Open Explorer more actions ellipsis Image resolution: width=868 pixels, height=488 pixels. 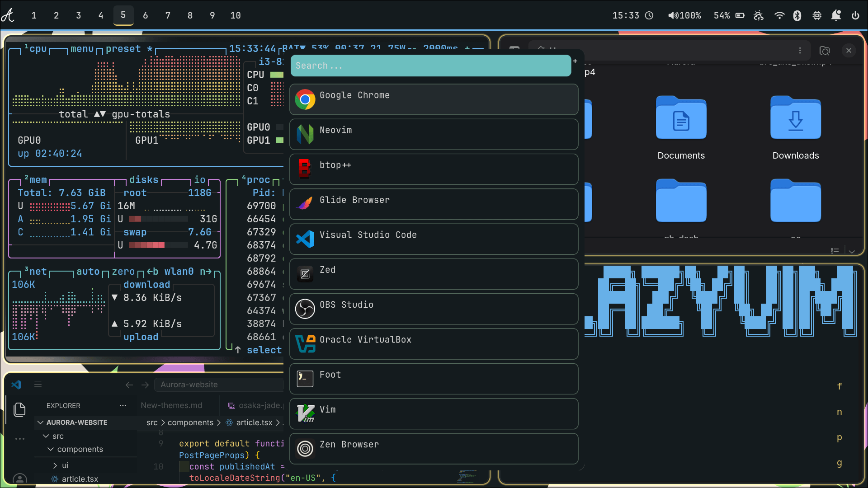pos(123,406)
